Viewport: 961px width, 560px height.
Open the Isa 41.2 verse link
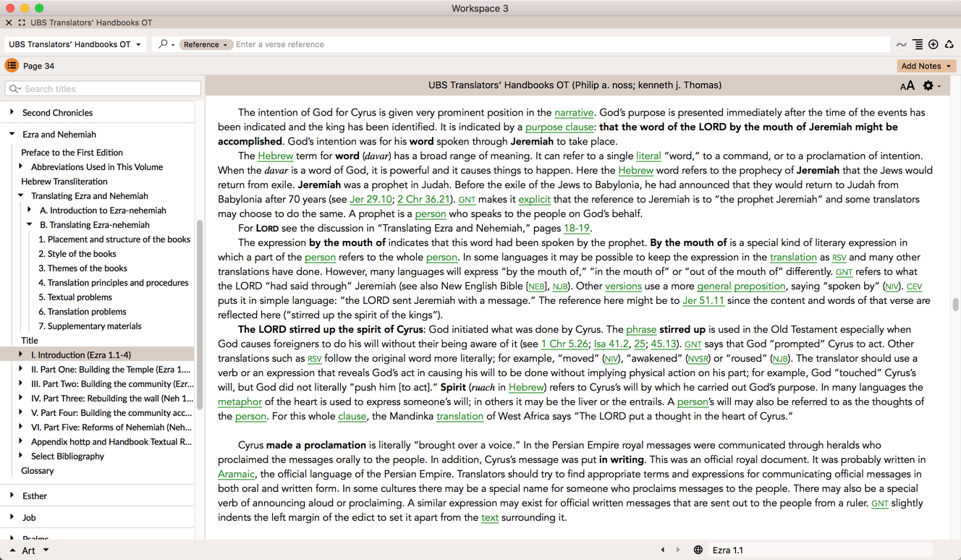click(x=611, y=344)
